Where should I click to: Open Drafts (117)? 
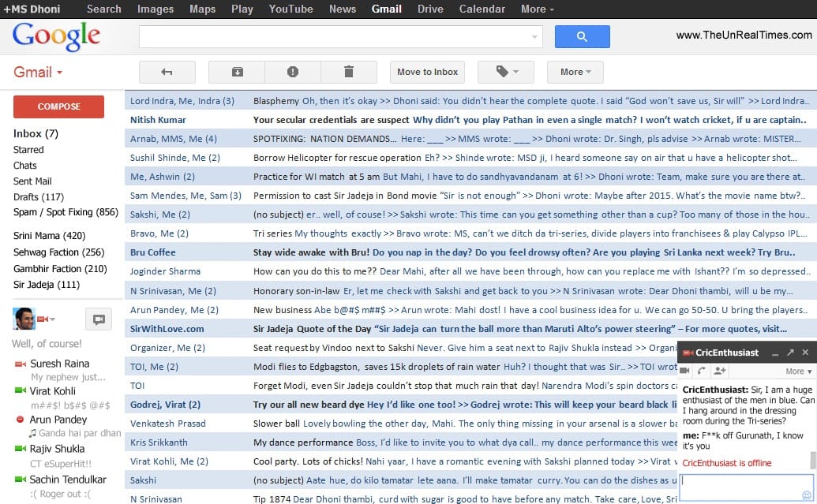pyautogui.click(x=39, y=197)
